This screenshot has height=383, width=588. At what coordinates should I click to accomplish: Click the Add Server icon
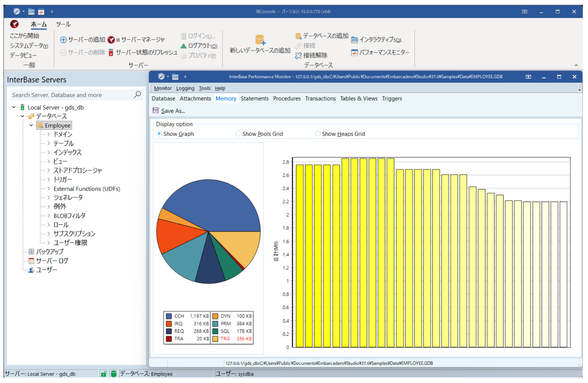tap(63, 40)
